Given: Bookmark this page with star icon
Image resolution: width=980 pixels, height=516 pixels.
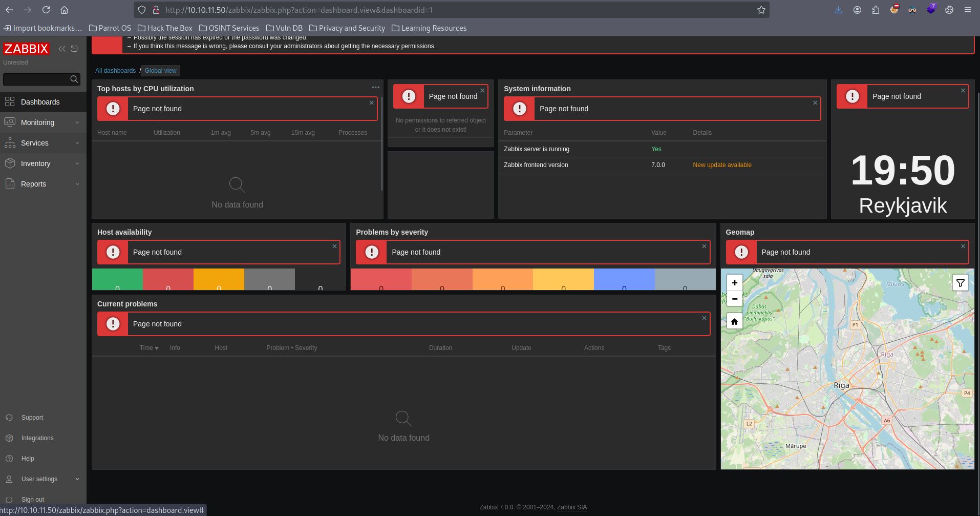Looking at the screenshot, I should coord(761,10).
